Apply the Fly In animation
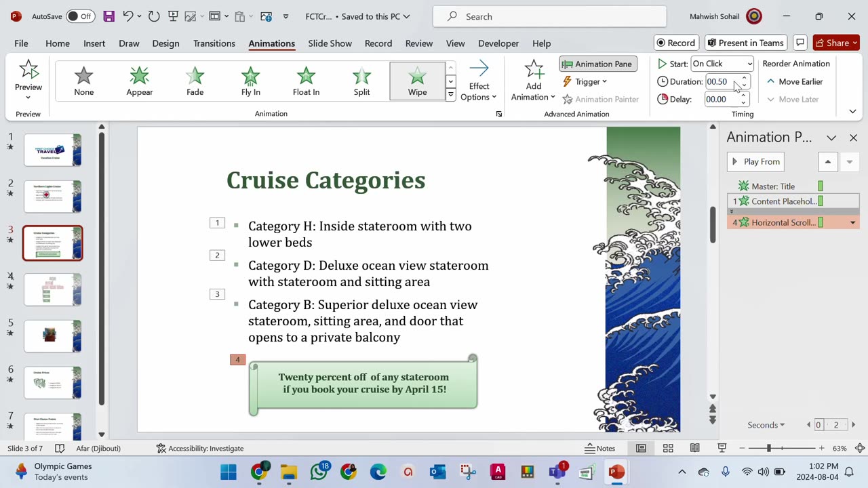 251,81
